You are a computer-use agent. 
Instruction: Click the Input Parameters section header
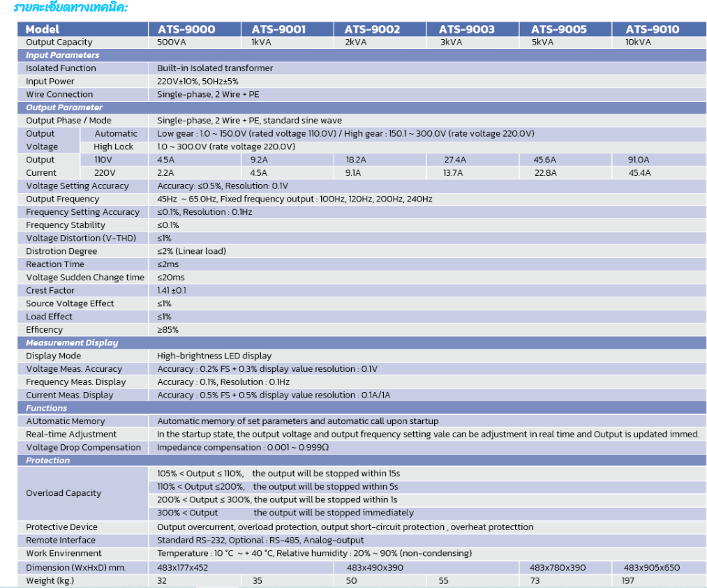pyautogui.click(x=62, y=55)
